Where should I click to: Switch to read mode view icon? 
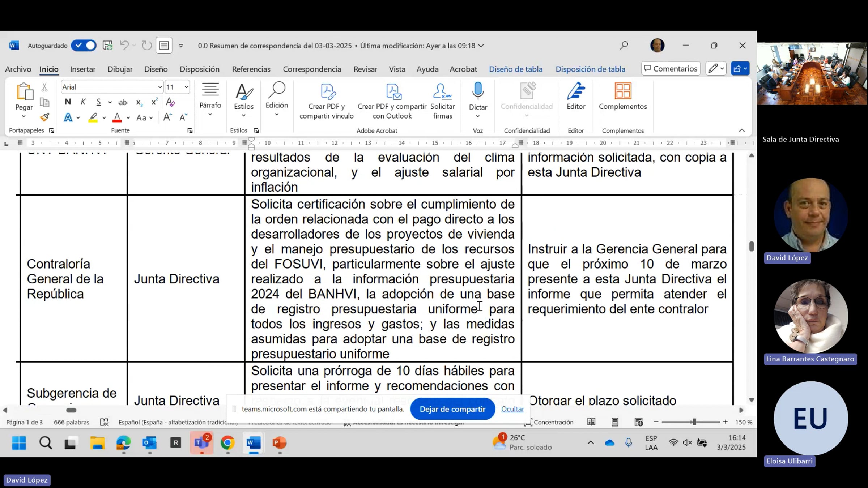coord(591,422)
